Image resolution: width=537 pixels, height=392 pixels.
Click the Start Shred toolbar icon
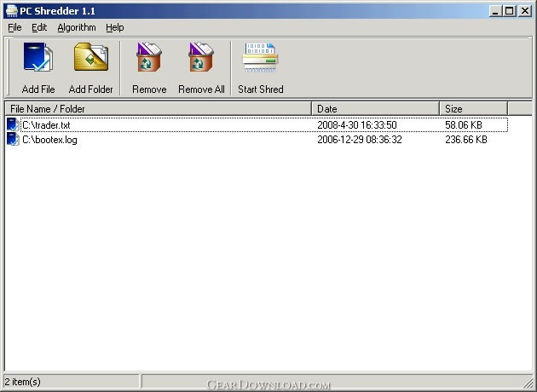260,57
